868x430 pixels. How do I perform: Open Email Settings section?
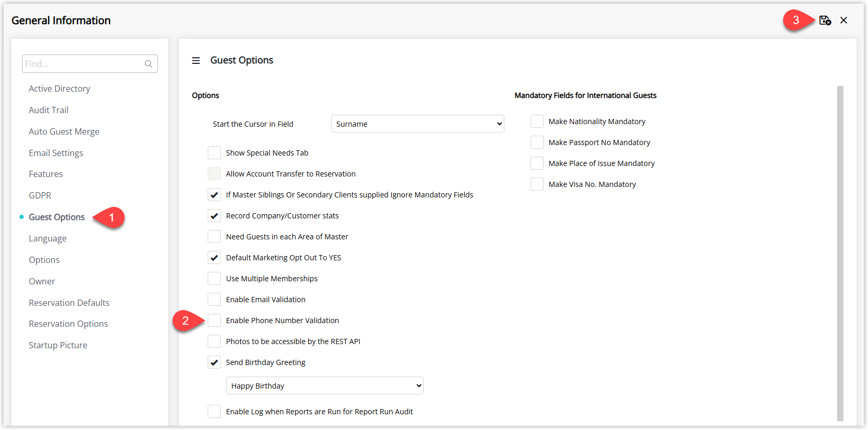[56, 153]
